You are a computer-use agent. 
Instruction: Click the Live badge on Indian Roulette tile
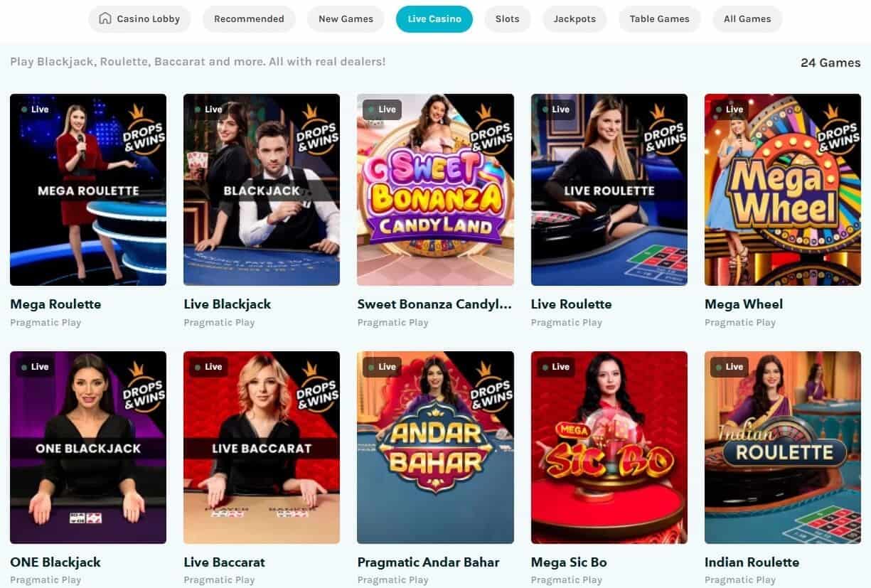pos(729,367)
